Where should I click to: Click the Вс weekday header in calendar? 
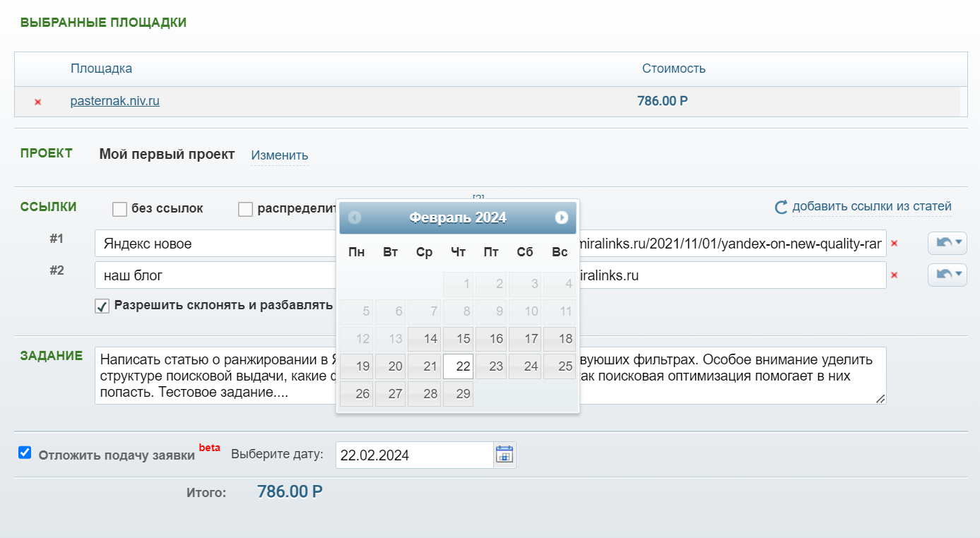click(560, 252)
